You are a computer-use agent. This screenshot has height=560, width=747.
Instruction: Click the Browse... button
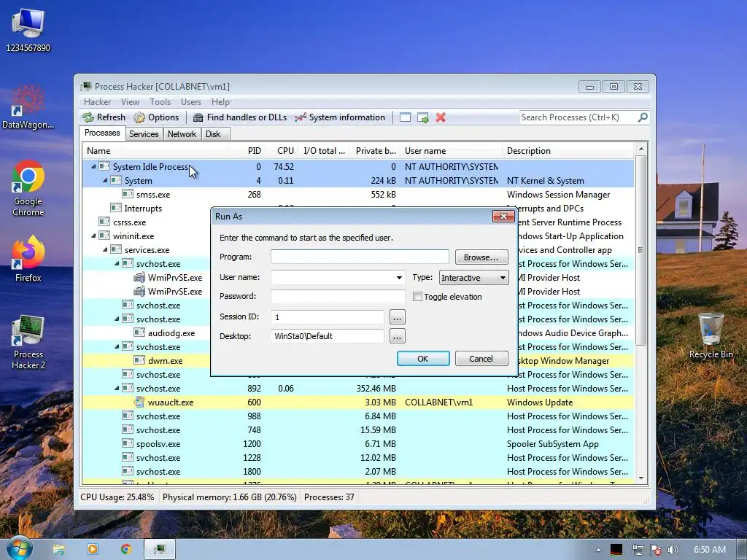[481, 257]
